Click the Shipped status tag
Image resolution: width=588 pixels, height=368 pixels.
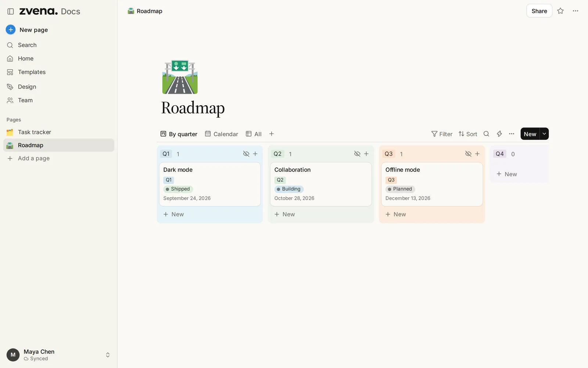[x=178, y=189]
